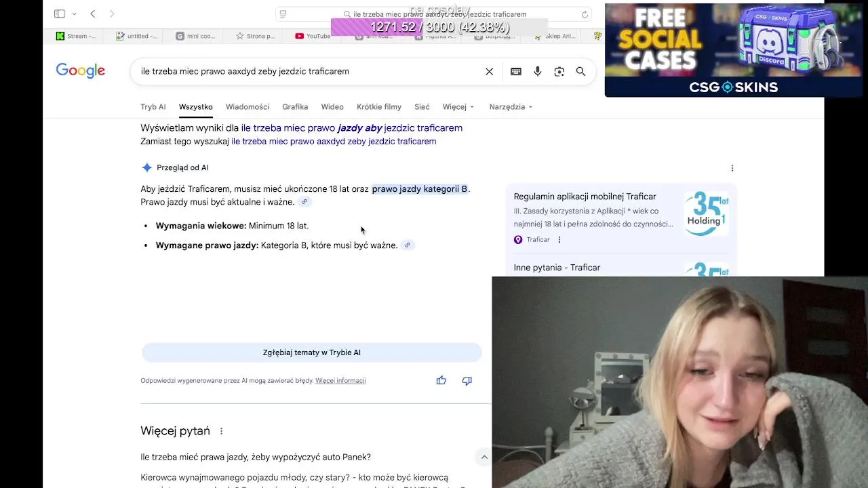Viewport: 868px width, 488px height.
Task: Click the Przegląd od AI sparkle icon
Action: tap(146, 167)
